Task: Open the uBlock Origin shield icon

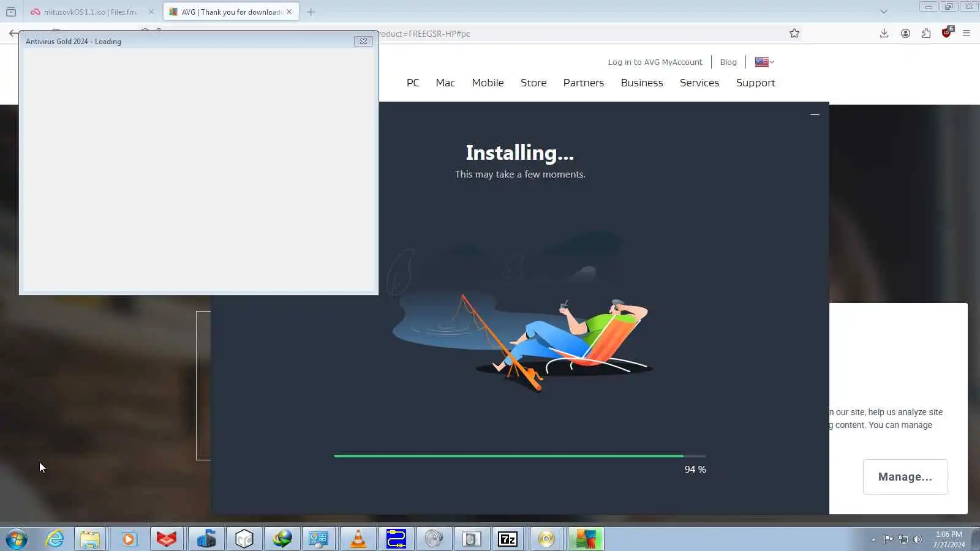Action: click(947, 32)
